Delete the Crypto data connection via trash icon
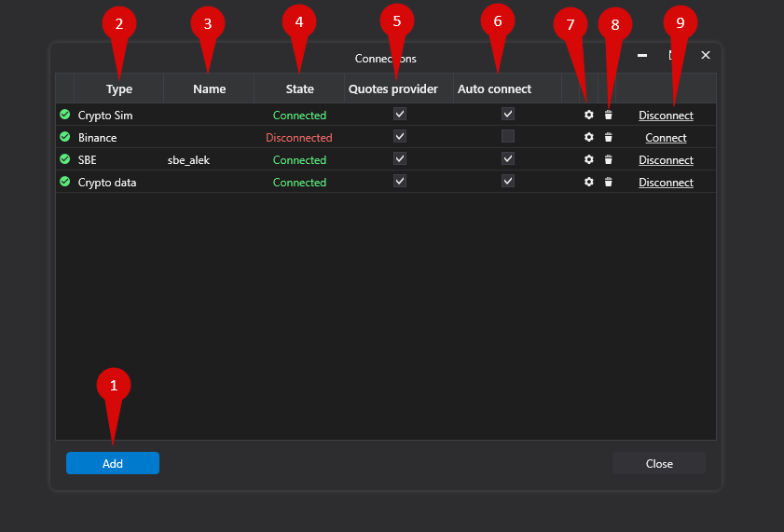The height and width of the screenshot is (532, 784). (x=608, y=182)
